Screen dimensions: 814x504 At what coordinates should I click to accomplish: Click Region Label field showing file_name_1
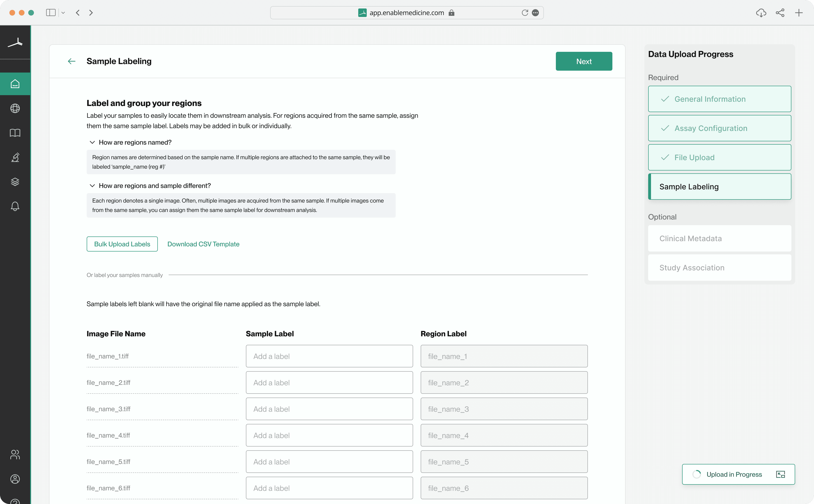(504, 356)
